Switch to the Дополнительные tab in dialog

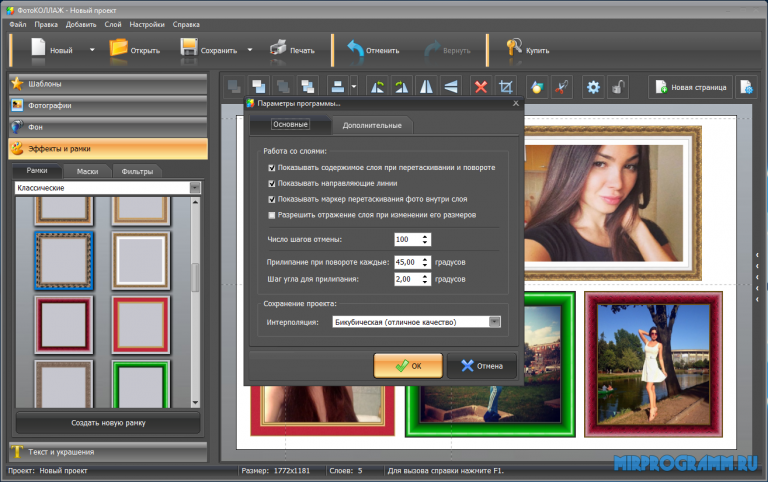click(x=372, y=125)
